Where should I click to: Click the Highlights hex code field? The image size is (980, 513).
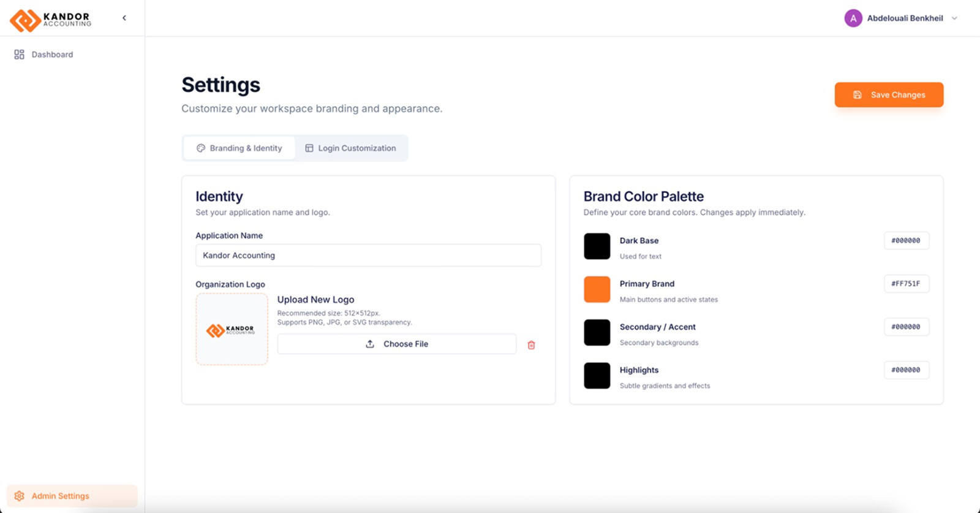click(906, 370)
